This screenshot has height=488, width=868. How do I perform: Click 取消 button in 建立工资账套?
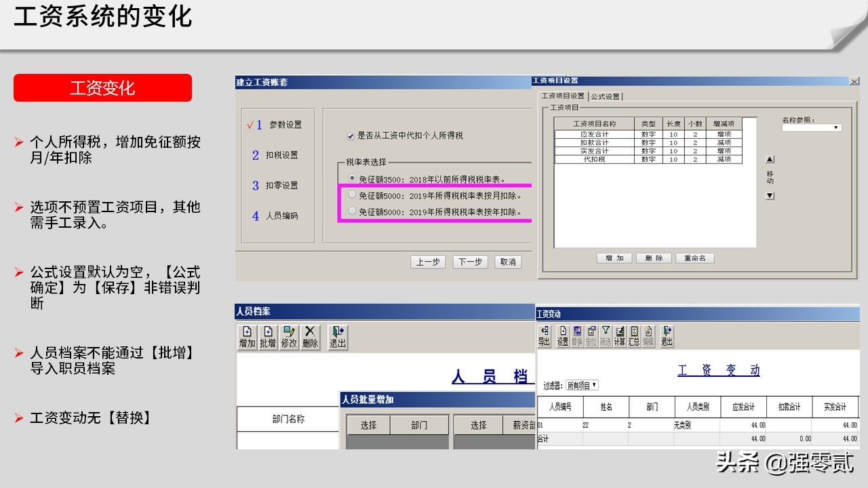click(x=508, y=262)
